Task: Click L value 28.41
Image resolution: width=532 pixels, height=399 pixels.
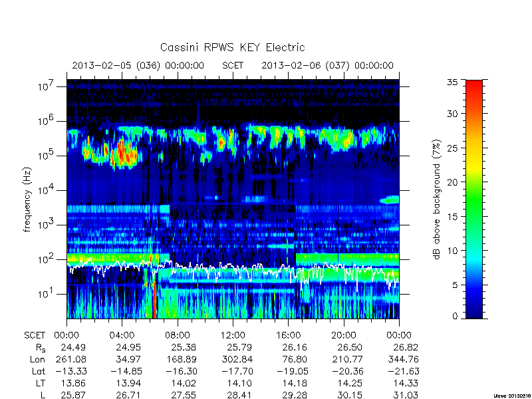Action: 239,395
